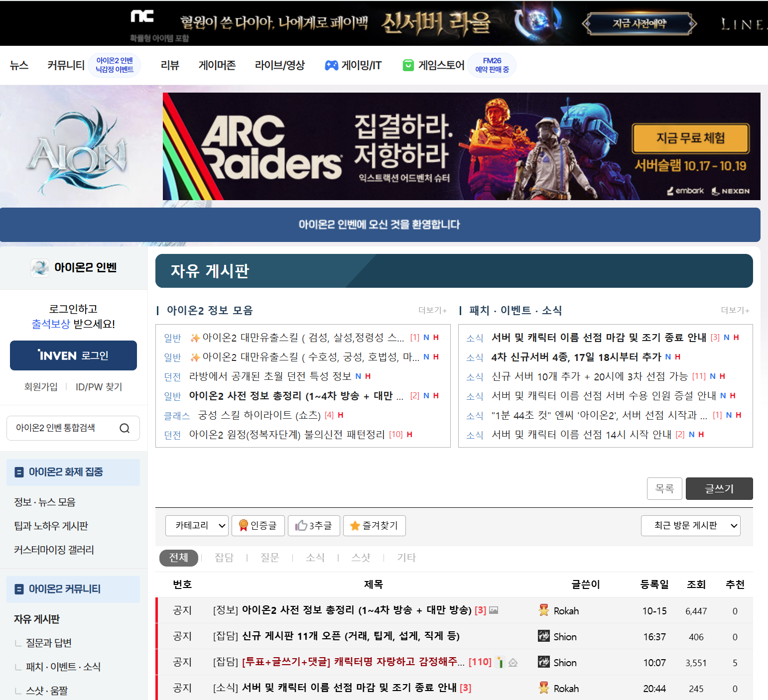Click the NC logo in top banner
The width and height of the screenshot is (768, 700).
coord(142,16)
